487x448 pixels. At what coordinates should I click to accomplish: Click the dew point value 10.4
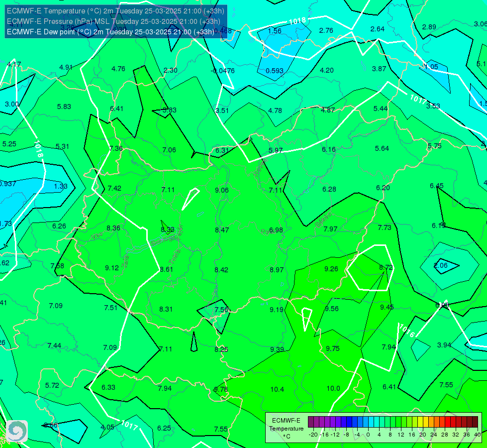[277, 389]
